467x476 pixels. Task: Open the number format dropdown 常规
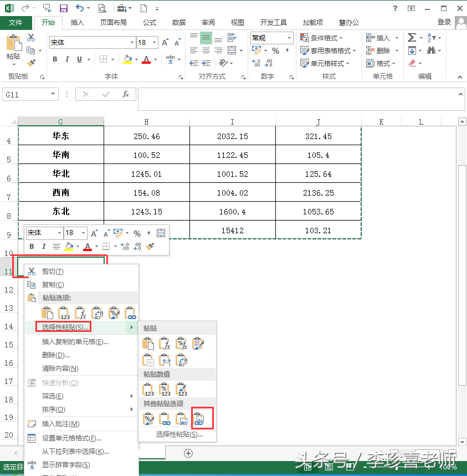[x=289, y=38]
